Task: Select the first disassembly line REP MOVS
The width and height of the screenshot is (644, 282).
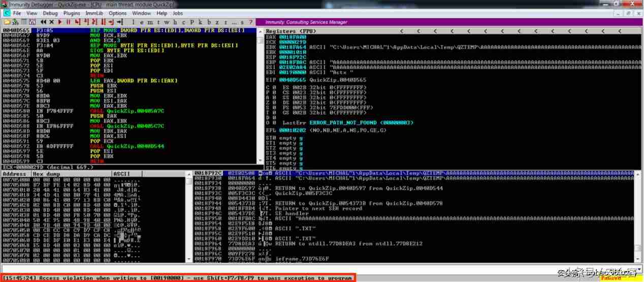Action: coord(128,30)
